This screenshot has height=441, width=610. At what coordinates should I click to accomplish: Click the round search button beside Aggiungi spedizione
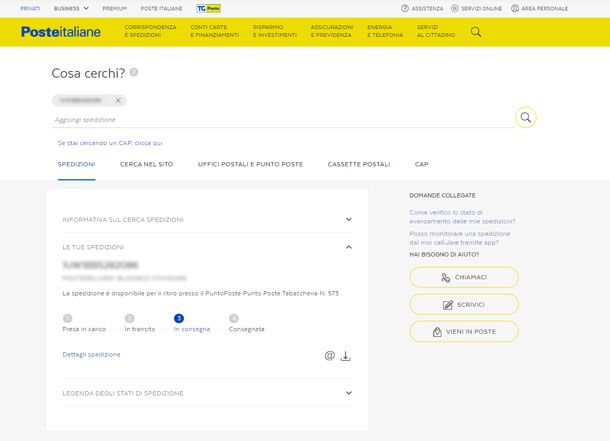[x=526, y=117]
